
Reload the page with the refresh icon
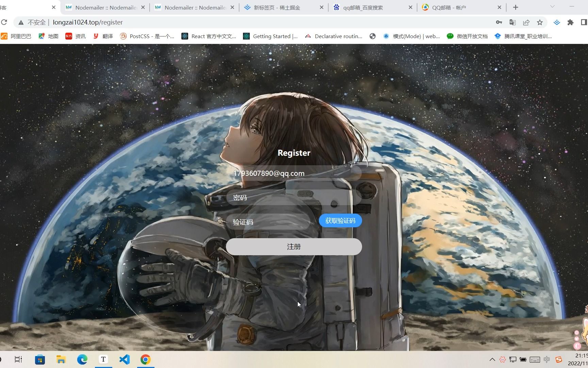[4, 22]
